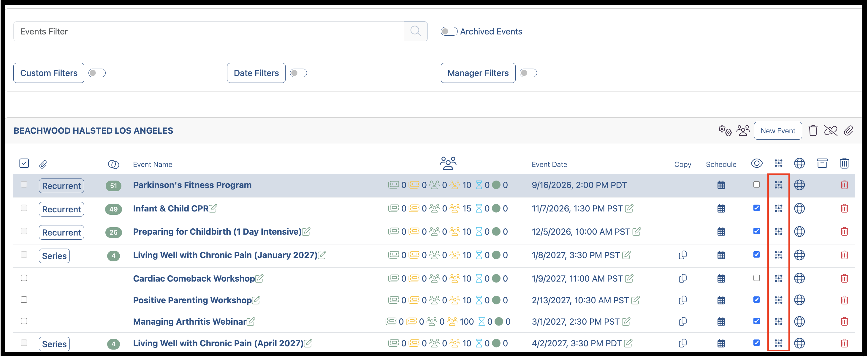Delete Managing Arthritis Webinar with red trash icon
Viewport: 868px width, 357px height.
click(844, 322)
